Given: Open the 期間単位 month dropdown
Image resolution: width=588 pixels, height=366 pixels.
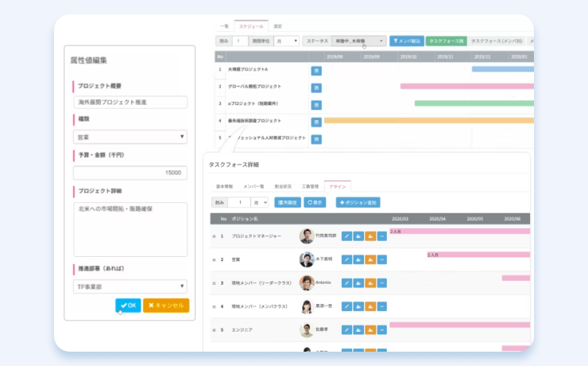Looking at the screenshot, I should pyautogui.click(x=286, y=41).
